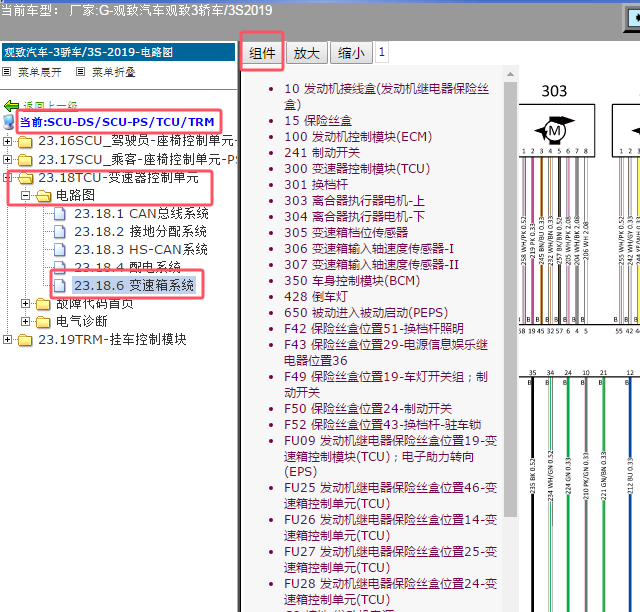Click F52 保险丝盒位置43-换档杆-驻车锁
This screenshot has width=640, height=612.
pos(382,424)
